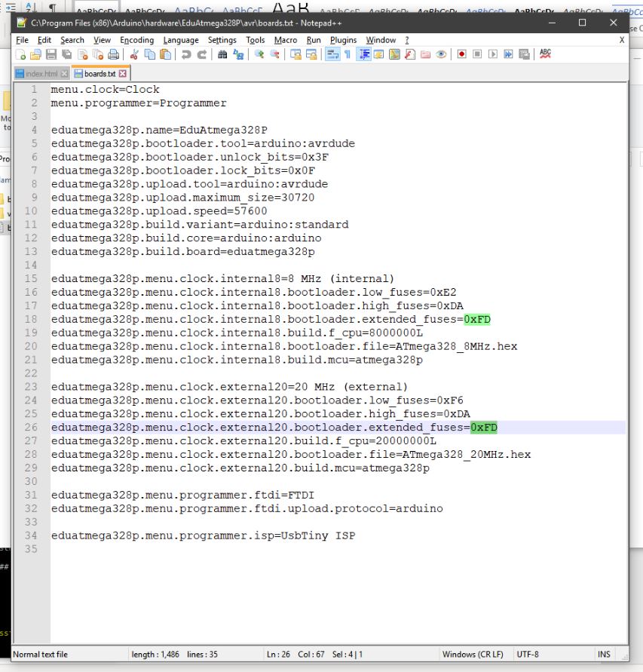Zoom in with the magnifier plus icon
This screenshot has width=643, height=672.
tap(259, 54)
